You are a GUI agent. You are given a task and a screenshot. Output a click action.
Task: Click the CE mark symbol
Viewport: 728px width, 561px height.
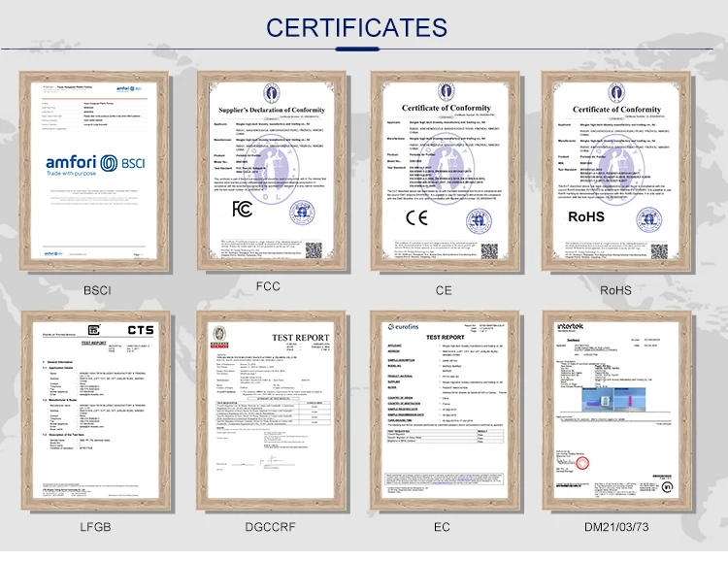click(x=416, y=217)
